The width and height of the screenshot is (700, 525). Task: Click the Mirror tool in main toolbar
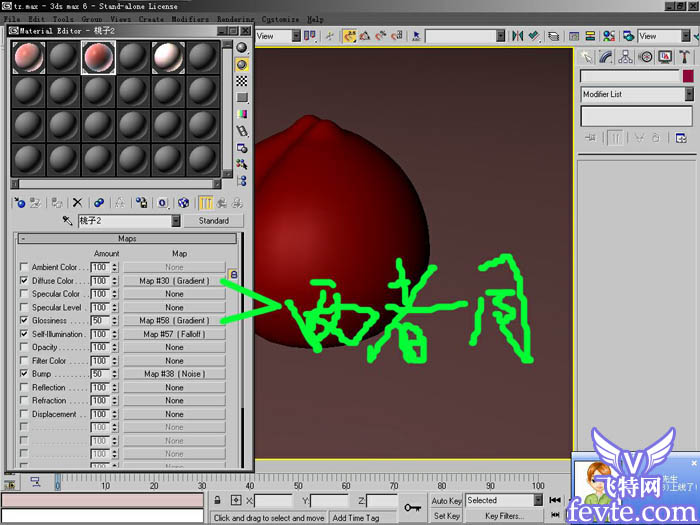click(x=517, y=36)
